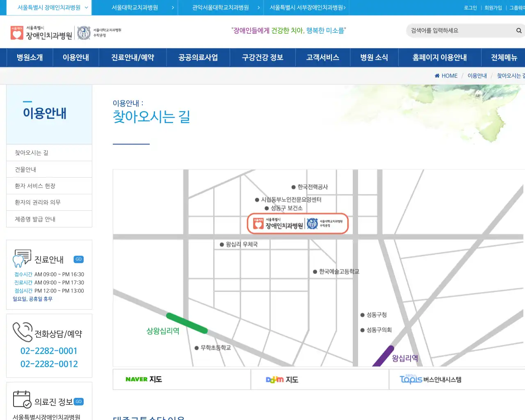
Task: Select 제증명 발급 안내 in sidebar
Action: [49, 219]
